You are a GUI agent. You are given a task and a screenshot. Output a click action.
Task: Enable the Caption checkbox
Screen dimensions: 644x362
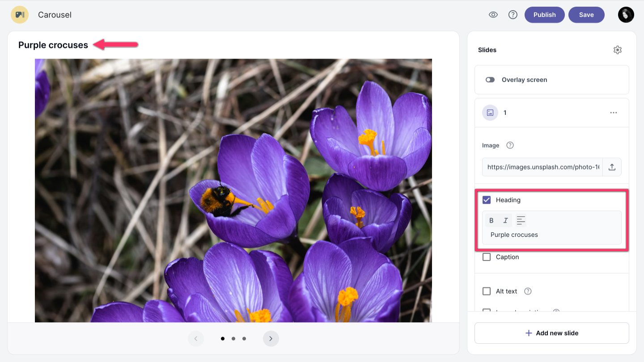487,257
